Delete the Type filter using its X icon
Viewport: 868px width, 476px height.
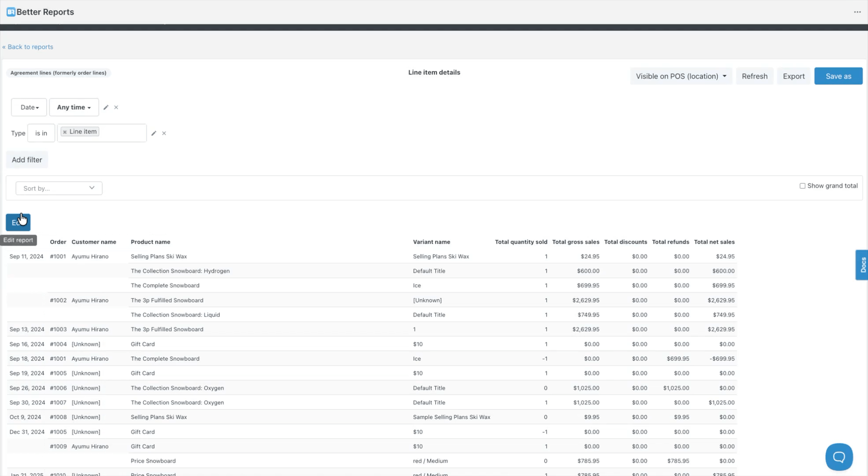pos(164,133)
